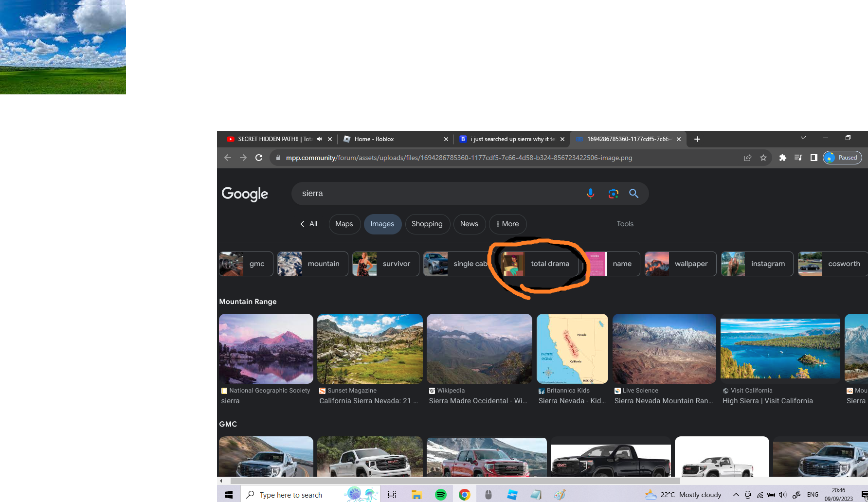Open the News search filter
Screen dimensions: 868x502
[469, 224]
